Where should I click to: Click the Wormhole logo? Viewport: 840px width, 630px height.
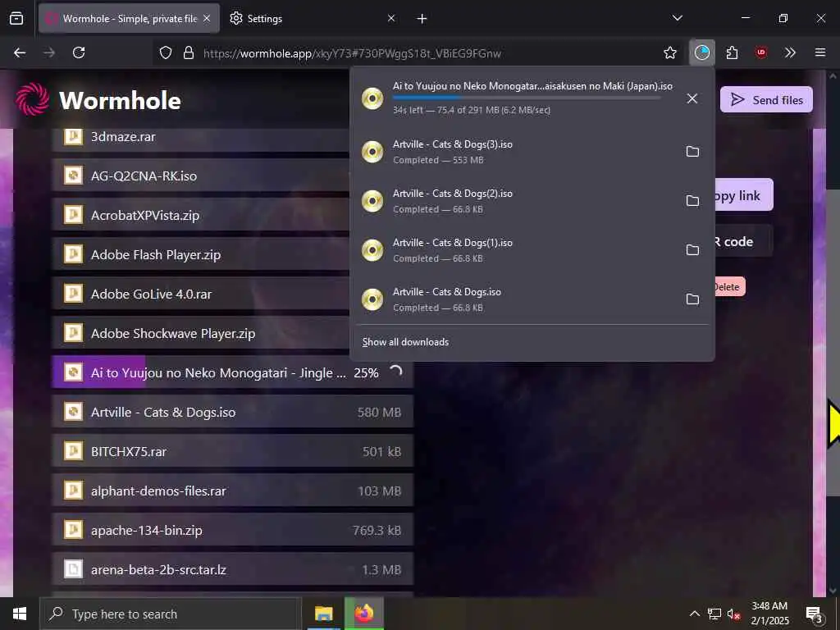(x=98, y=99)
